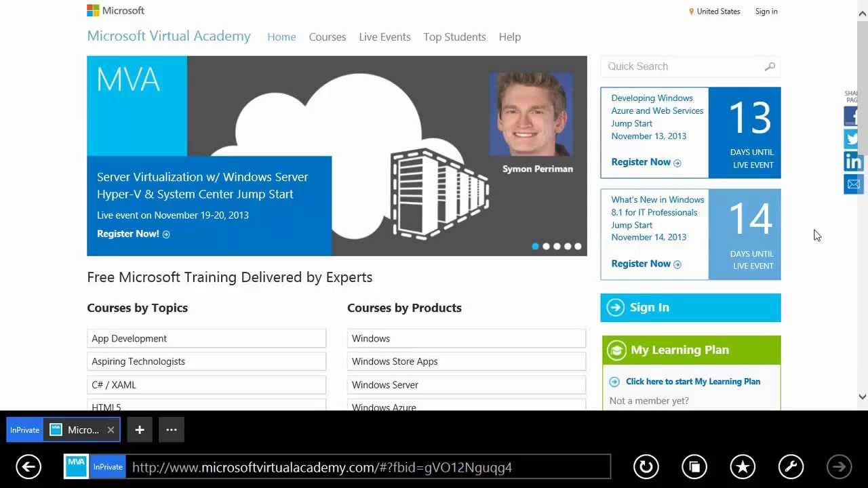Select App Development topic
The image size is (868, 488).
coord(206,338)
